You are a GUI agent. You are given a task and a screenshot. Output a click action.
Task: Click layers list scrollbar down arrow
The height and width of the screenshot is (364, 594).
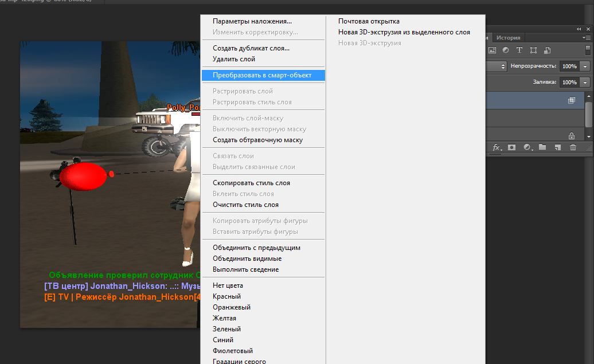(588, 137)
